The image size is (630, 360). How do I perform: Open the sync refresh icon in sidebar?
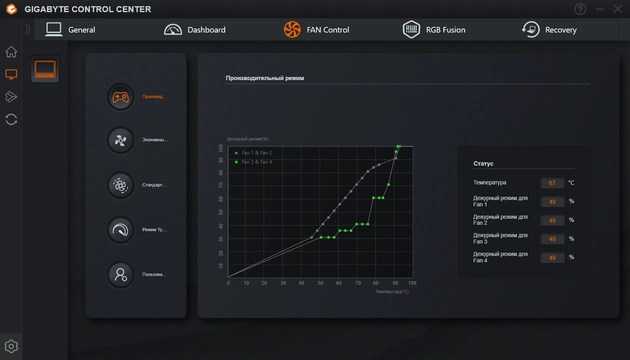11,119
